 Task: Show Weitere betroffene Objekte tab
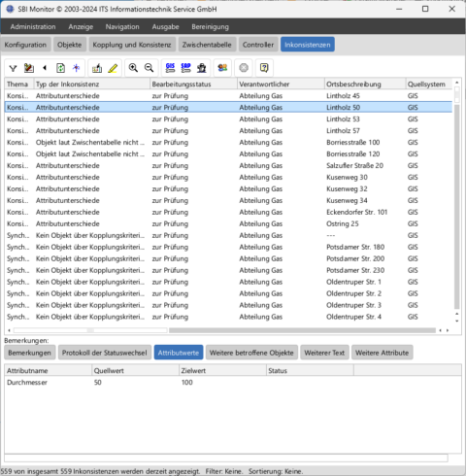click(251, 353)
